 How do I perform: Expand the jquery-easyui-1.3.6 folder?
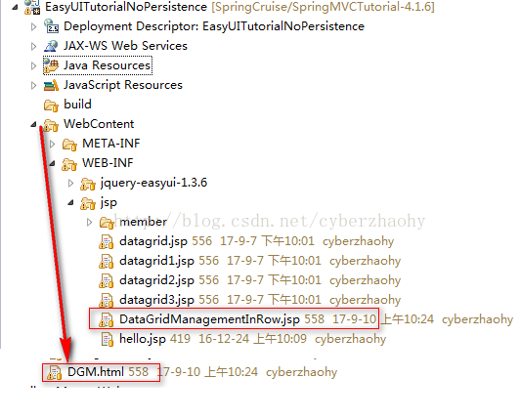(x=70, y=183)
